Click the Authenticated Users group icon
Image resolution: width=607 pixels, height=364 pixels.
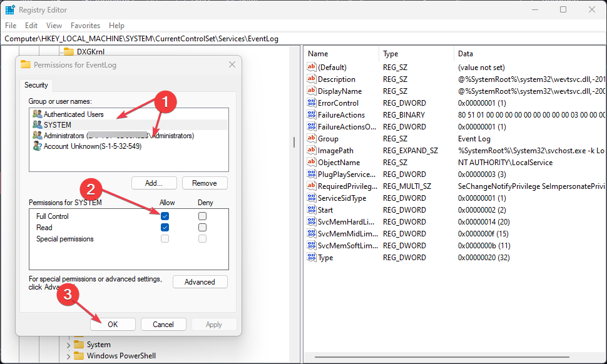(37, 114)
